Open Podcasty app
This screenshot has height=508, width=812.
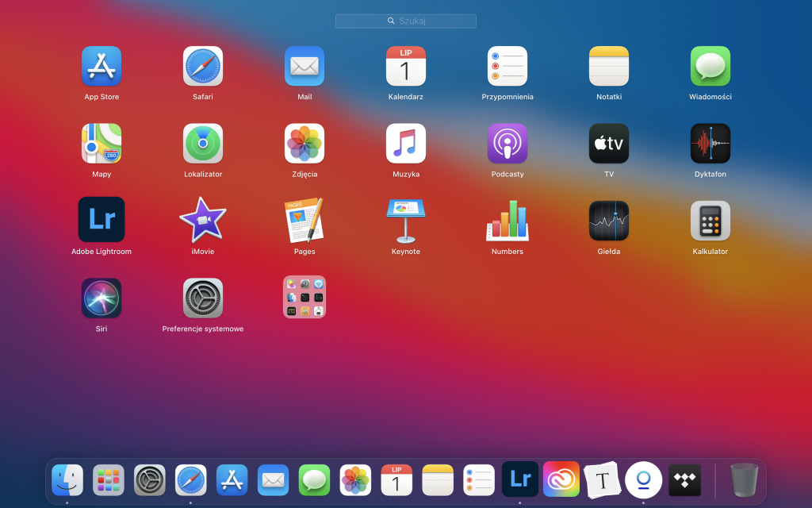[507, 143]
